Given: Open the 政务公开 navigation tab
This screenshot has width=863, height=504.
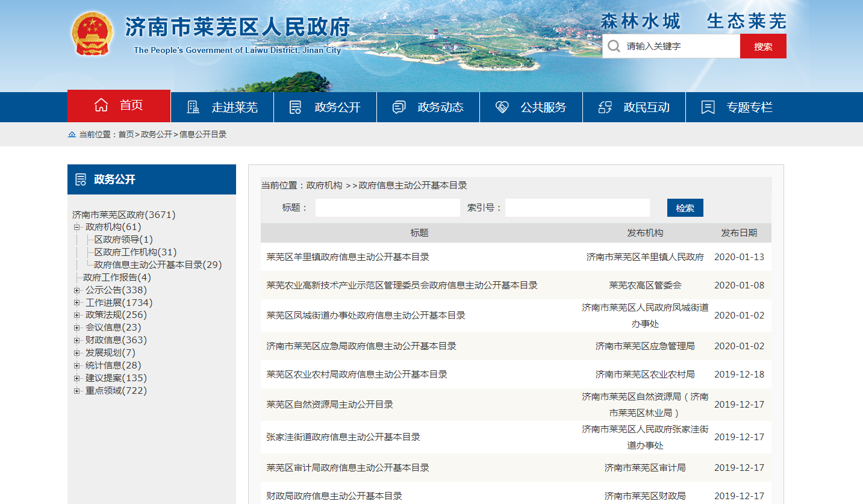Looking at the screenshot, I should [x=325, y=107].
